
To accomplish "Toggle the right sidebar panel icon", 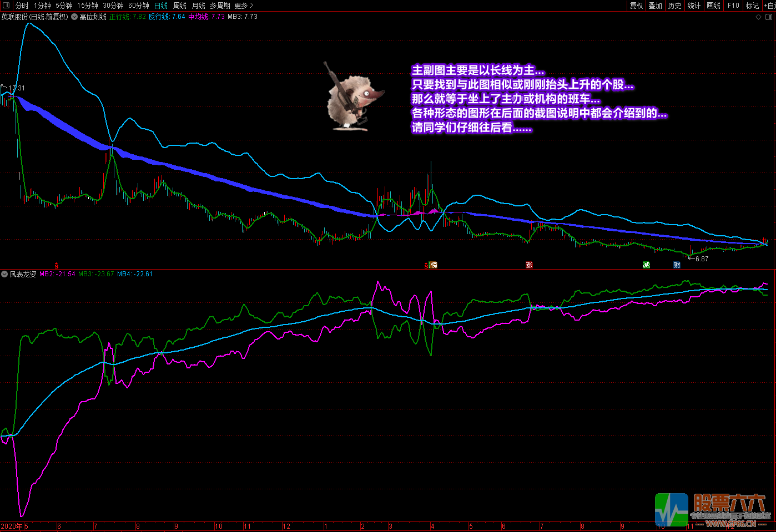I will pos(769,17).
